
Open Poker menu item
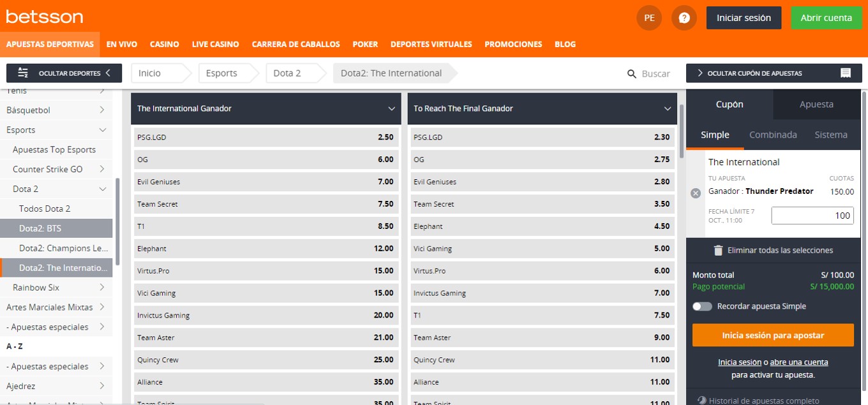point(365,45)
